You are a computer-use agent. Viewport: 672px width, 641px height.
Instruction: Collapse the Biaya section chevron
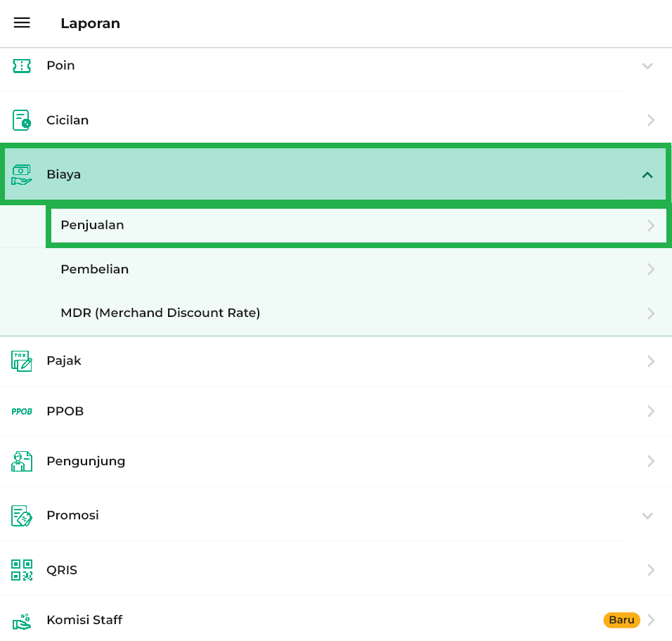click(x=647, y=175)
